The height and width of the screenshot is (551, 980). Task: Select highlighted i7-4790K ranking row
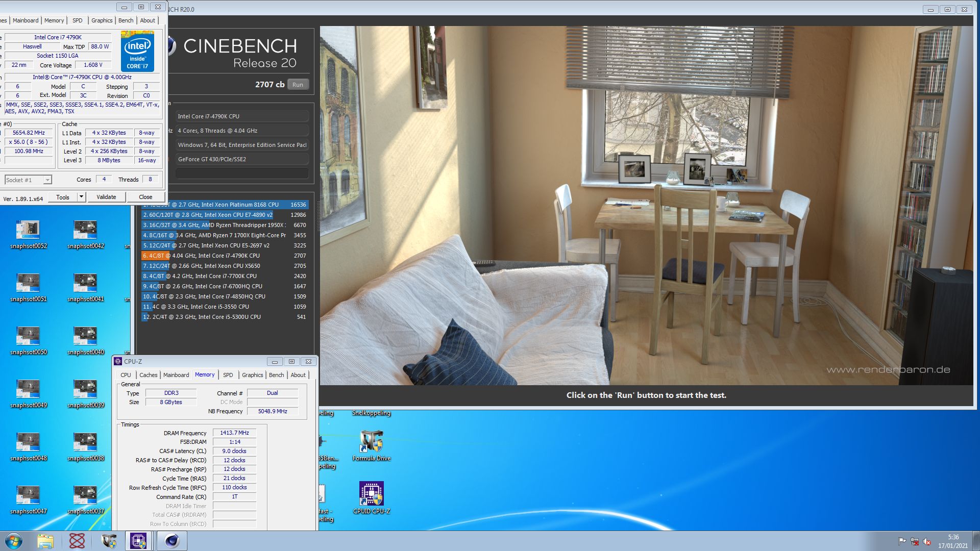(225, 256)
